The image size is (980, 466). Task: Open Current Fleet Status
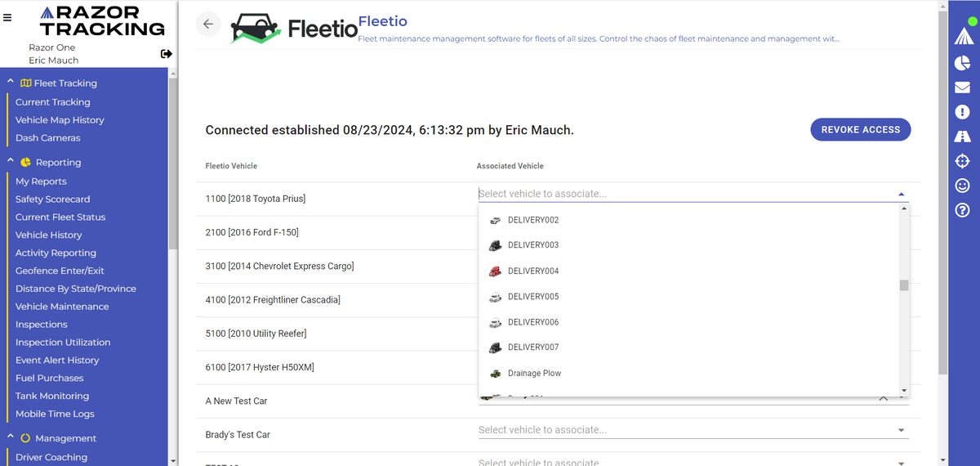coord(60,217)
